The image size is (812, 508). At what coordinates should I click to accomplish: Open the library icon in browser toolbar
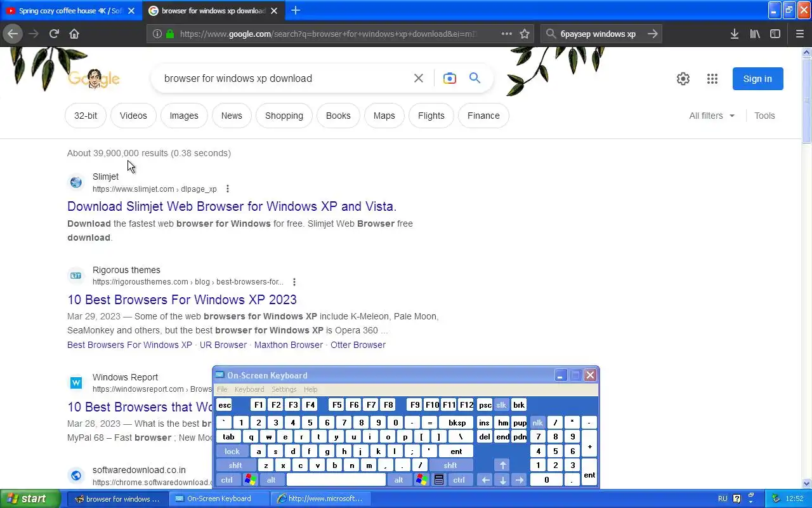tap(755, 34)
